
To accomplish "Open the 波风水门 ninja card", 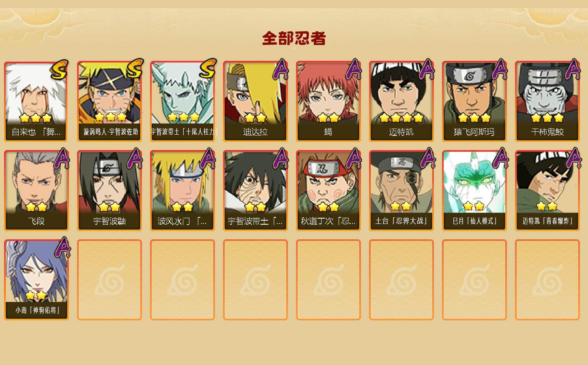I will [x=182, y=191].
